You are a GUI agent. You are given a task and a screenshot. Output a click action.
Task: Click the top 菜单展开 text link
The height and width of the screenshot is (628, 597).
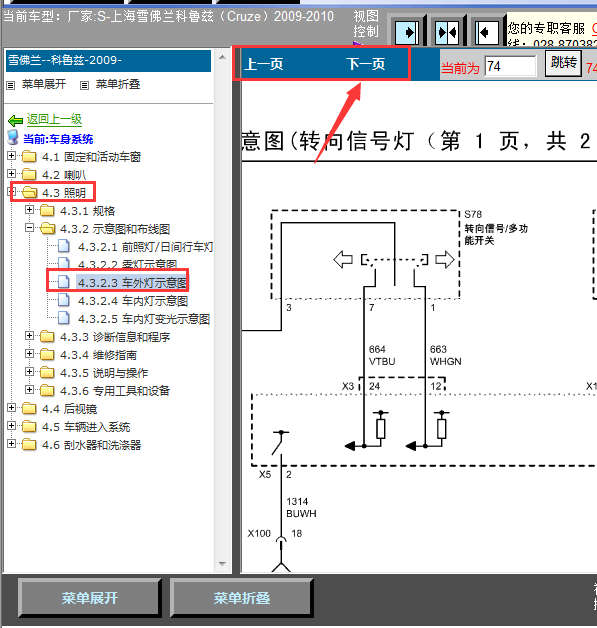tap(44, 85)
